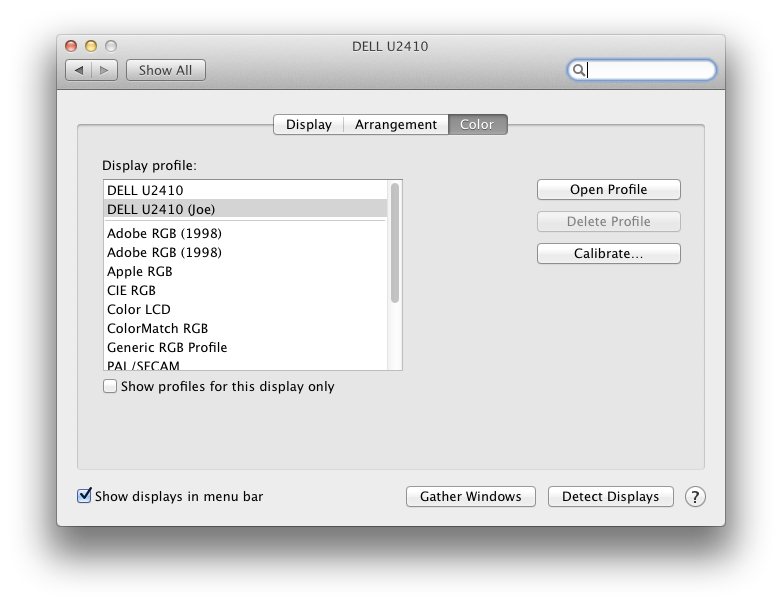Pick the ColorMatch RGB profile

(245, 328)
